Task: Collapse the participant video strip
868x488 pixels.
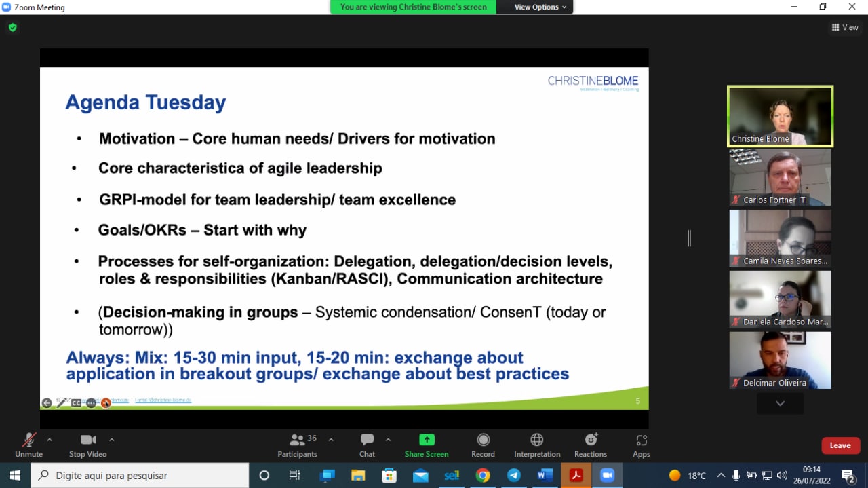Action: tap(779, 402)
